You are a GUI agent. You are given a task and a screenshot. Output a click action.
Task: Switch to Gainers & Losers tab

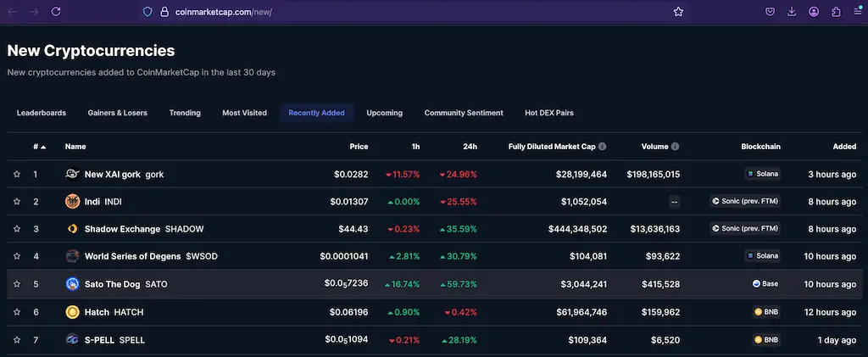[117, 113]
